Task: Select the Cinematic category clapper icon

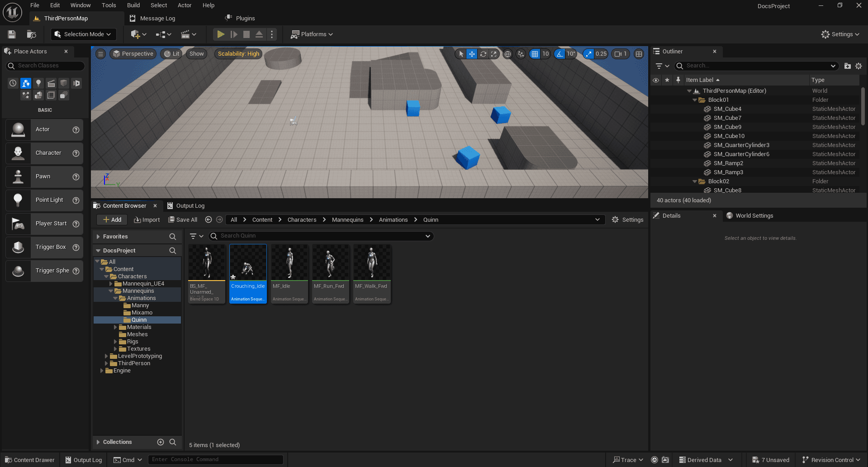Action: pyautogui.click(x=51, y=83)
